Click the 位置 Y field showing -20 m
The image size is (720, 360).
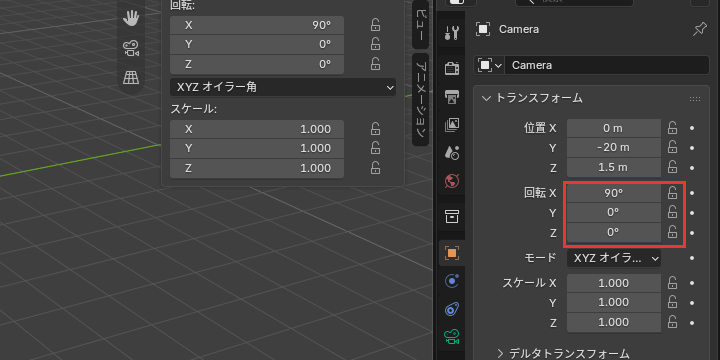[x=614, y=147]
